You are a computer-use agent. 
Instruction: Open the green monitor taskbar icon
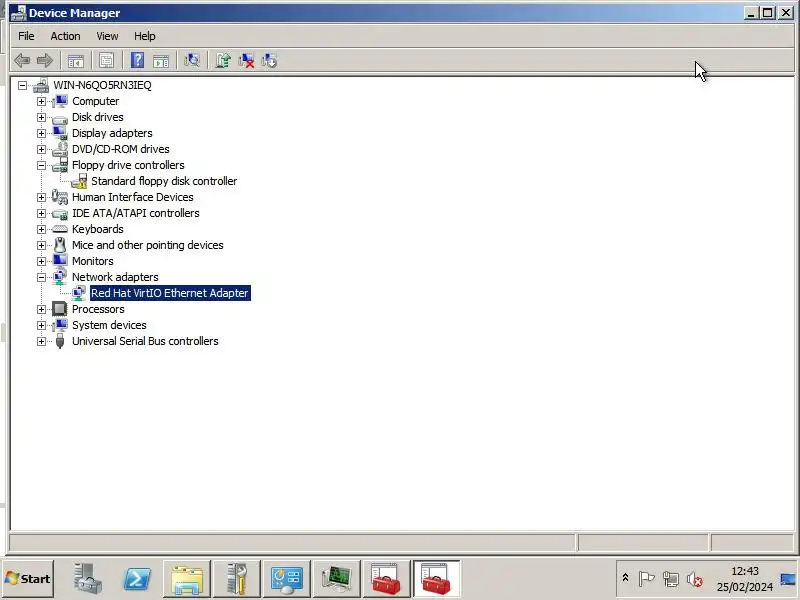click(337, 579)
